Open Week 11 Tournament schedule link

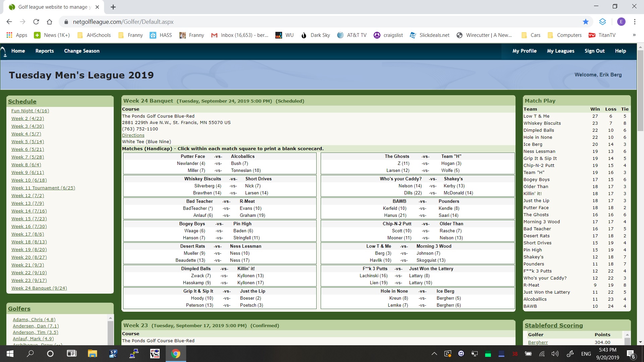click(43, 188)
